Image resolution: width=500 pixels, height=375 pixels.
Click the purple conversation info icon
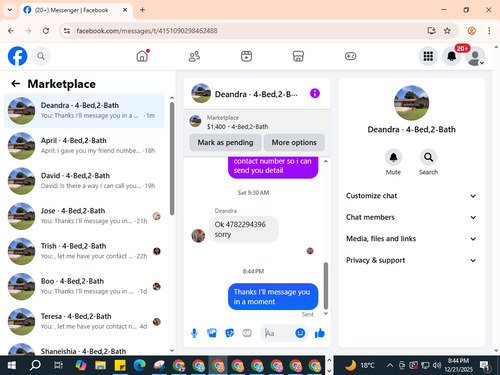(315, 93)
